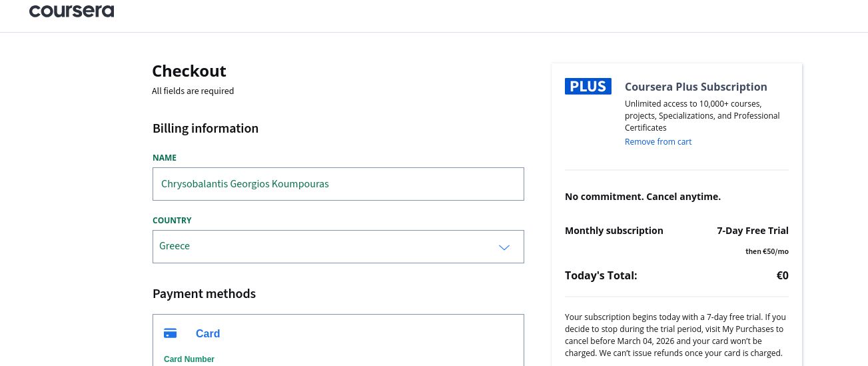Click the Billing information heading
Image resolution: width=868 pixels, height=366 pixels.
[205, 128]
